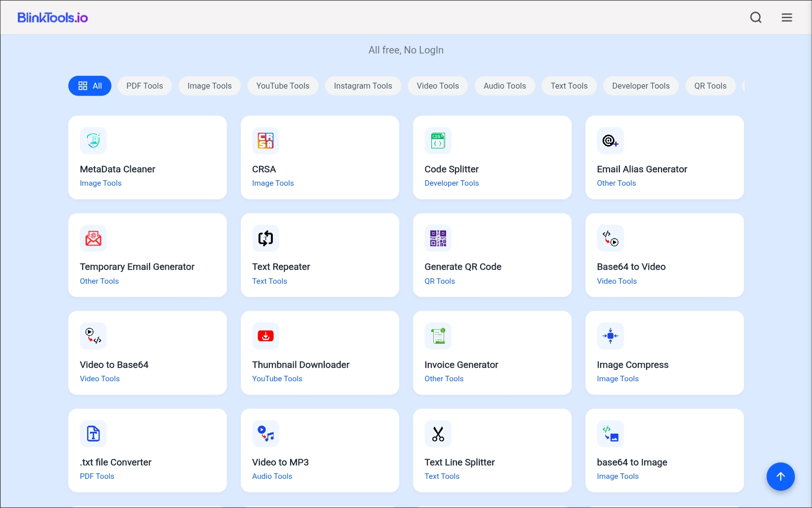812x508 pixels.
Task: Click the Temporary Email Generator envelope icon
Action: [x=93, y=238]
